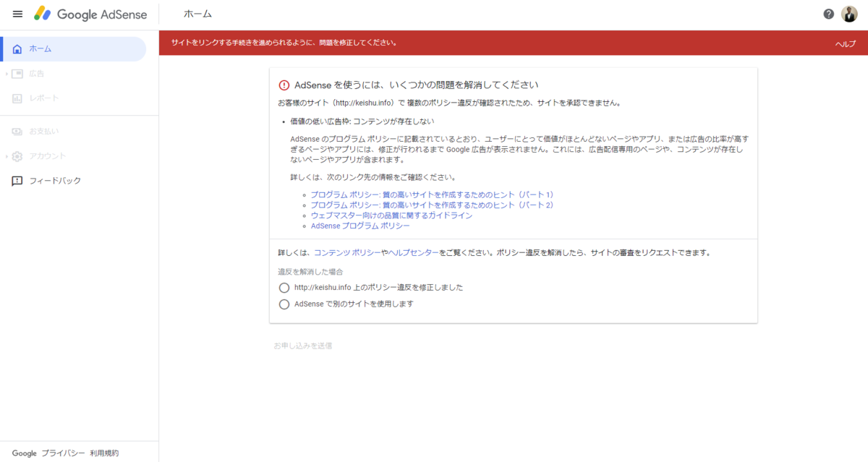Open link プログラム ポリシー hints パート 2

(432, 205)
